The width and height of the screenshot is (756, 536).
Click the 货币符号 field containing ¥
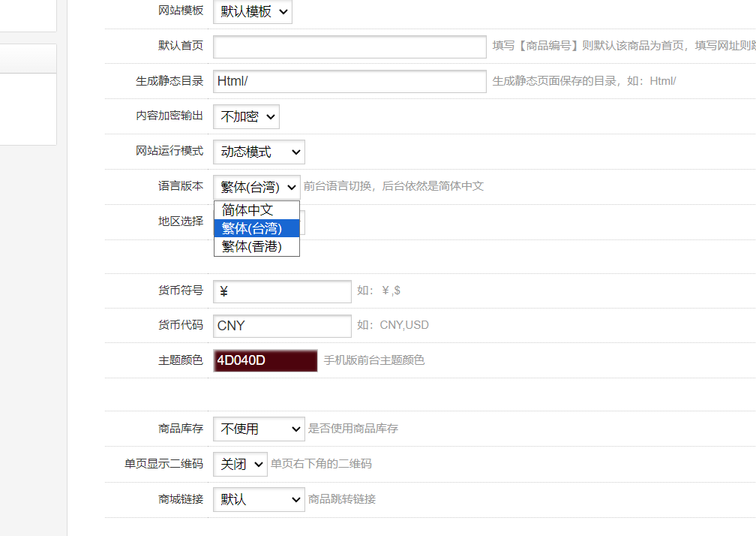282,291
